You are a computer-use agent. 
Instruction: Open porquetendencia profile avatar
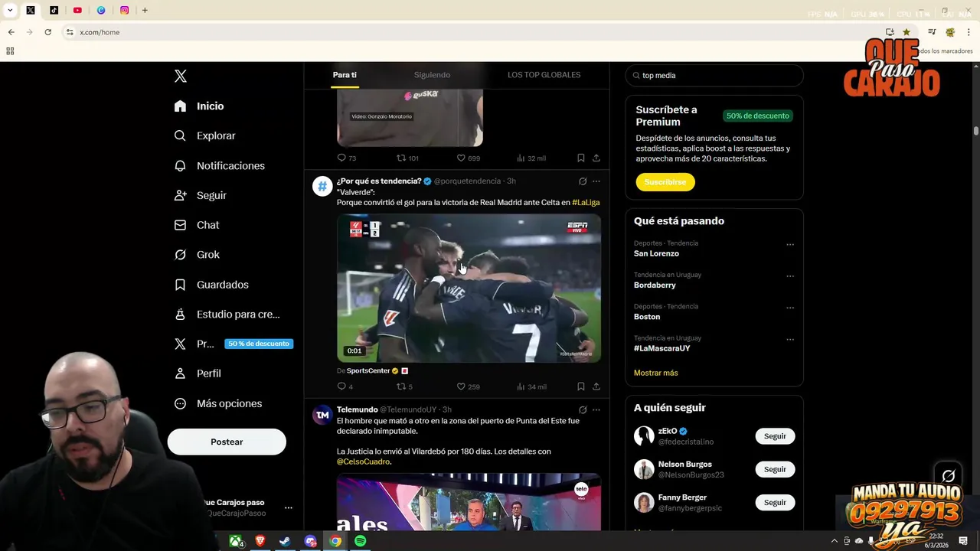[322, 186]
